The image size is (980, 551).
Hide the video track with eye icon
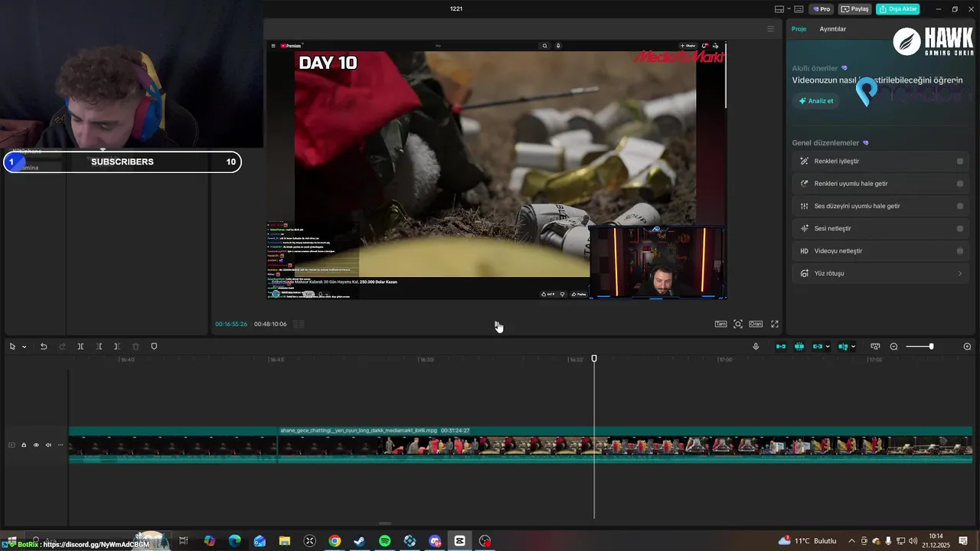36,445
